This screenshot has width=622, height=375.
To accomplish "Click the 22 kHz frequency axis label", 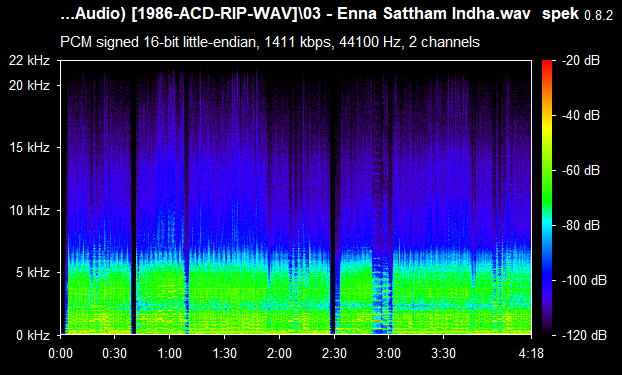I will 30,60.
